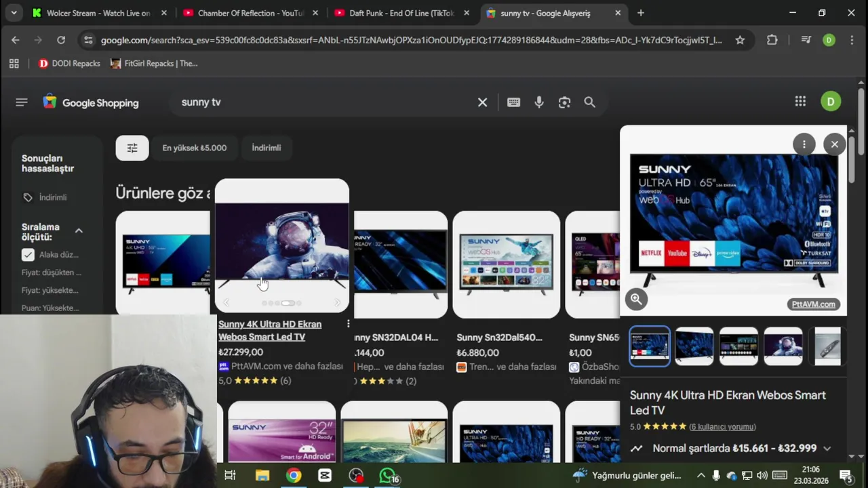This screenshot has height=488, width=868.
Task: Select the astronaut gallery thumbnail
Action: (783, 346)
